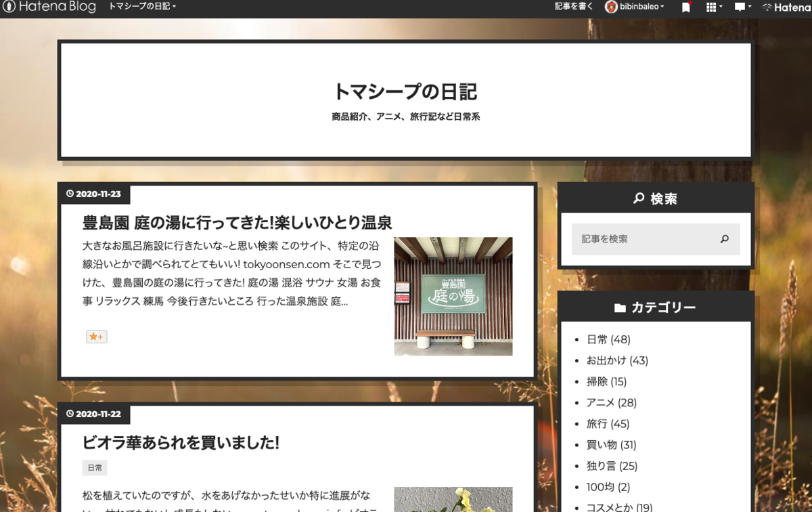This screenshot has height=512, width=812.
Task: Focus the 記事を検索 search field
Action: point(641,239)
